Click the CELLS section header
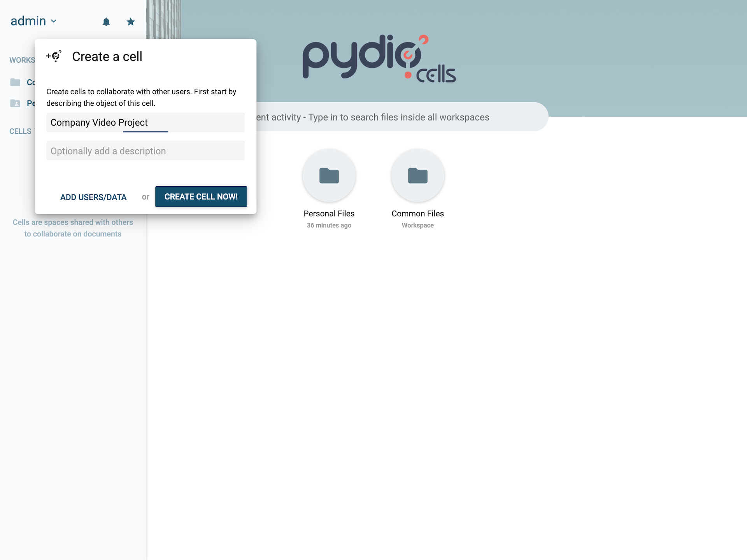Screen dimensions: 747x560 (x=20, y=131)
